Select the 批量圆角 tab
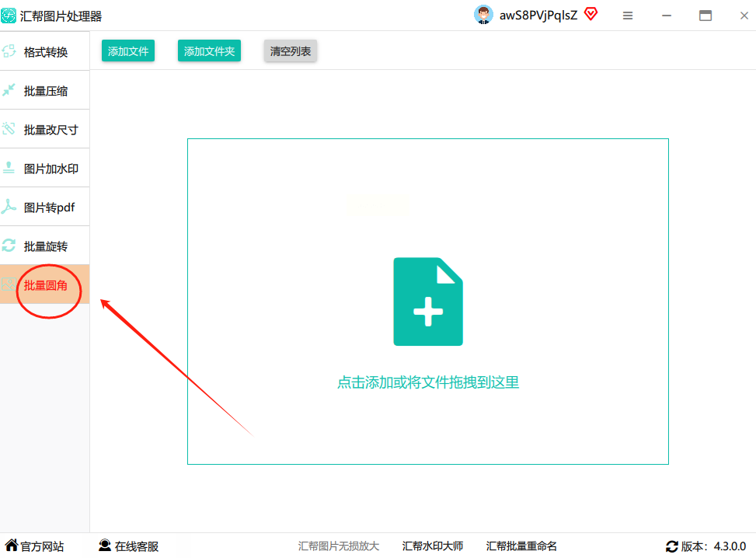This screenshot has width=756, height=558. 45,284
